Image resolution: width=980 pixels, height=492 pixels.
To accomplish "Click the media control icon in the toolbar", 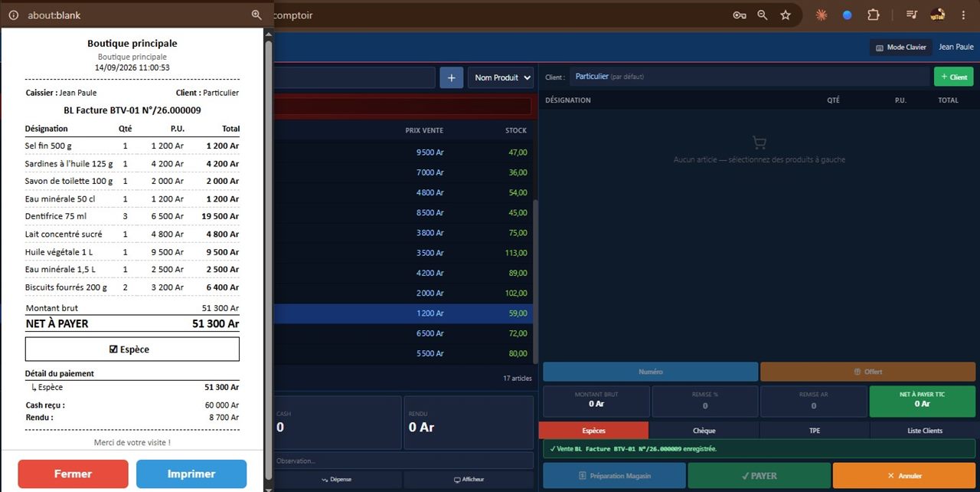I will click(x=912, y=15).
